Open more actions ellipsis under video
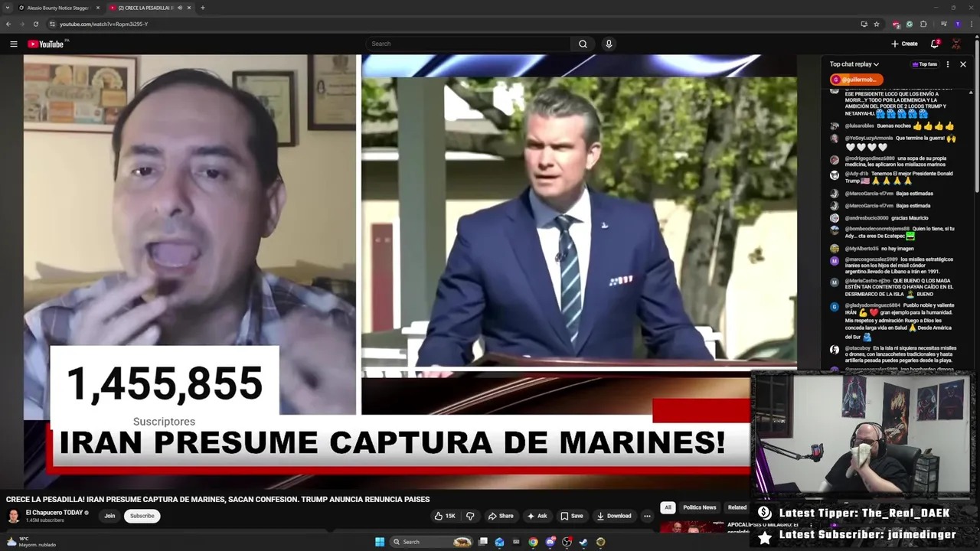Image resolution: width=980 pixels, height=551 pixels. (x=647, y=516)
